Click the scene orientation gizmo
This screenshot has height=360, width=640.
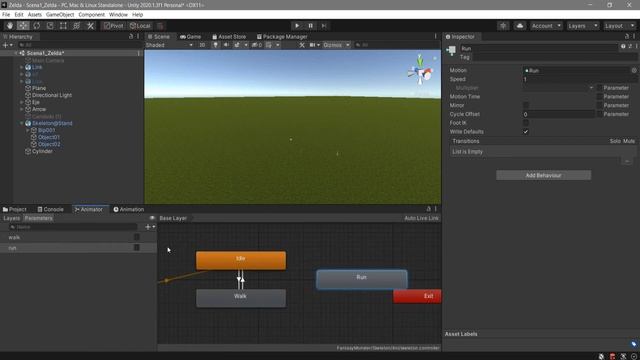tap(420, 73)
